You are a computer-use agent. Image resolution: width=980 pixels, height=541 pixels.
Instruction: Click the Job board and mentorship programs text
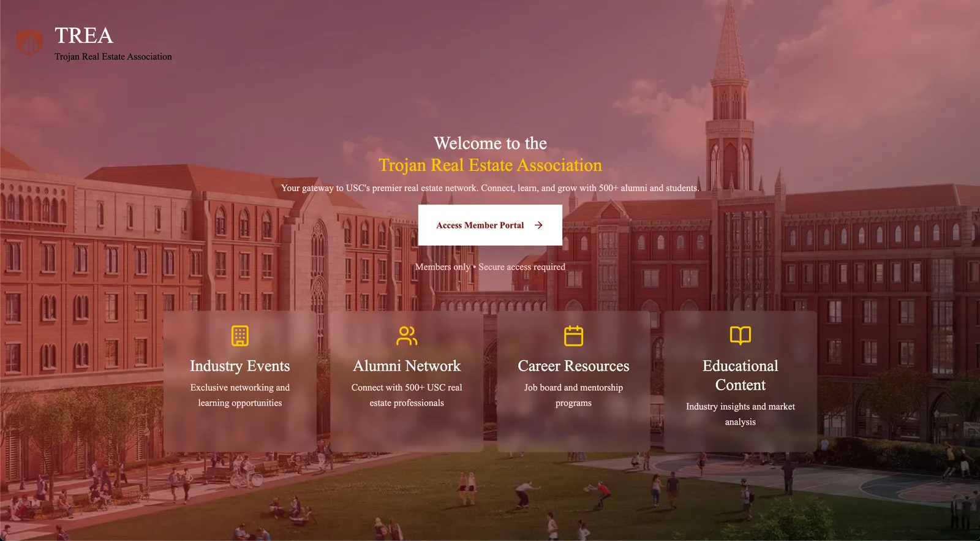573,395
